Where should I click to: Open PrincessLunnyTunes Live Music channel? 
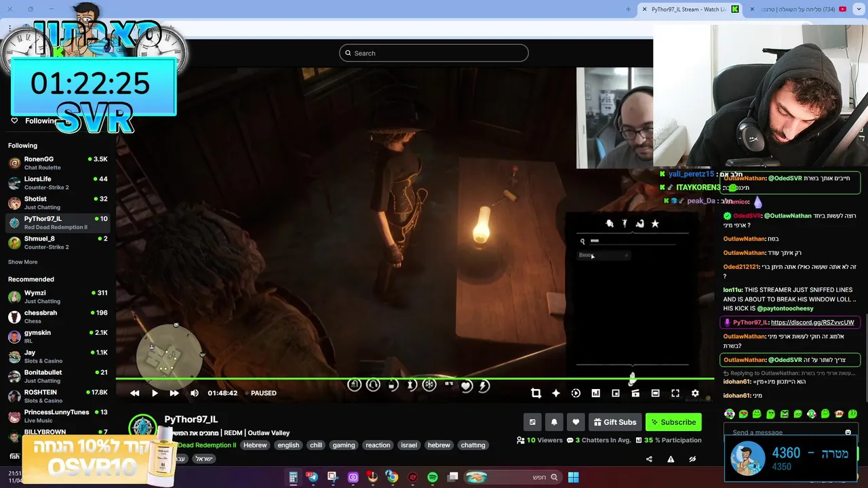click(58, 416)
